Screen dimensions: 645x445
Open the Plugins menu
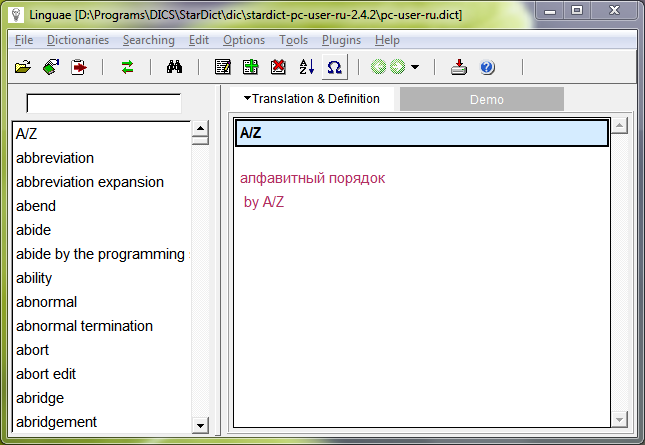coord(341,40)
